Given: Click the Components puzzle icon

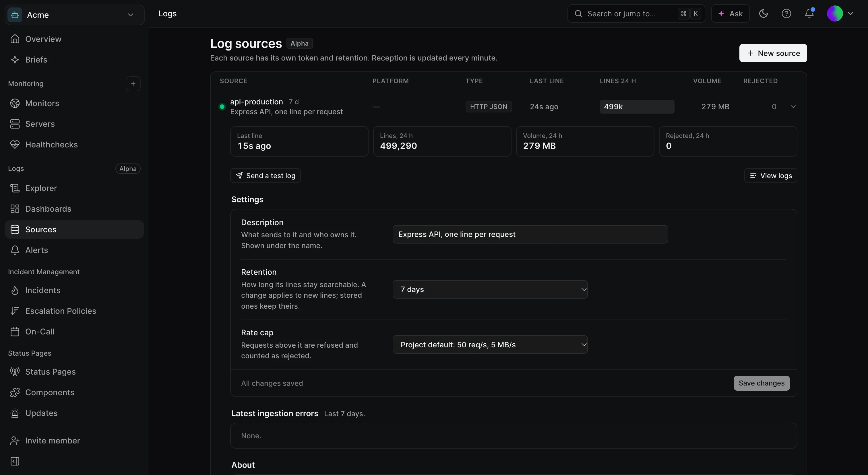Looking at the screenshot, I should [15, 392].
